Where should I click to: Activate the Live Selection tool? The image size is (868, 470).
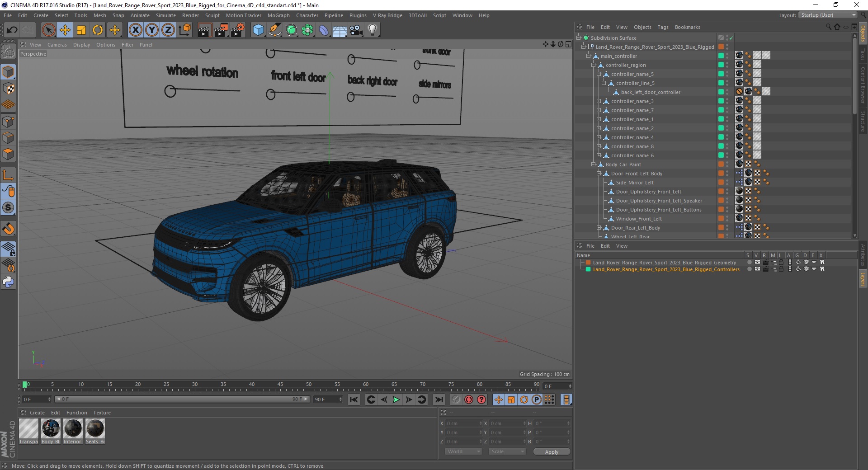49,30
